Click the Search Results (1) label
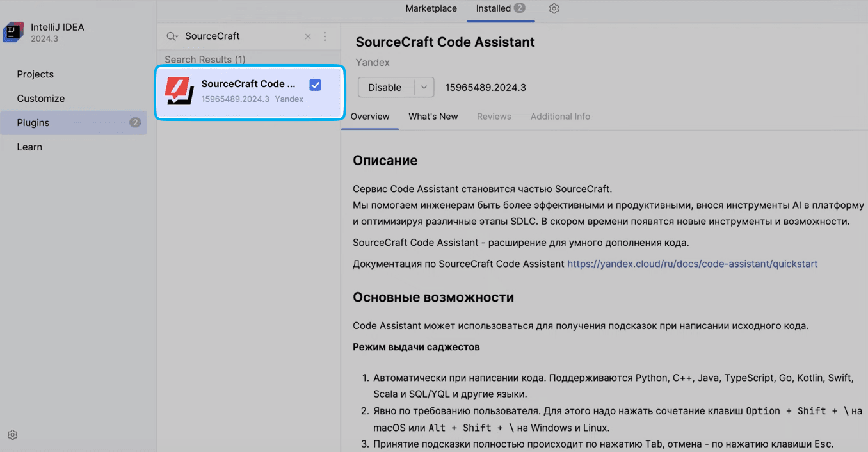 (205, 60)
